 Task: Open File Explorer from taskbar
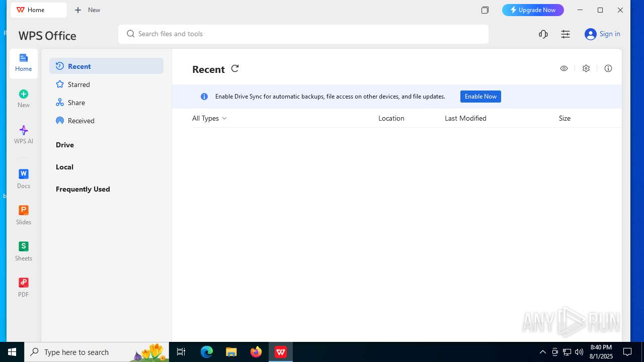(231, 352)
